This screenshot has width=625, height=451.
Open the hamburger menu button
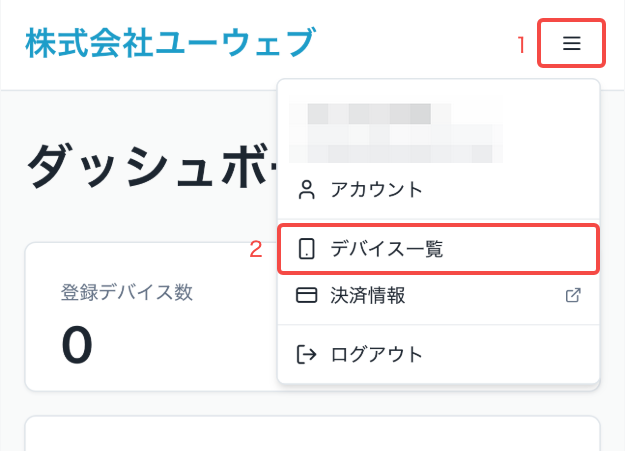(571, 44)
